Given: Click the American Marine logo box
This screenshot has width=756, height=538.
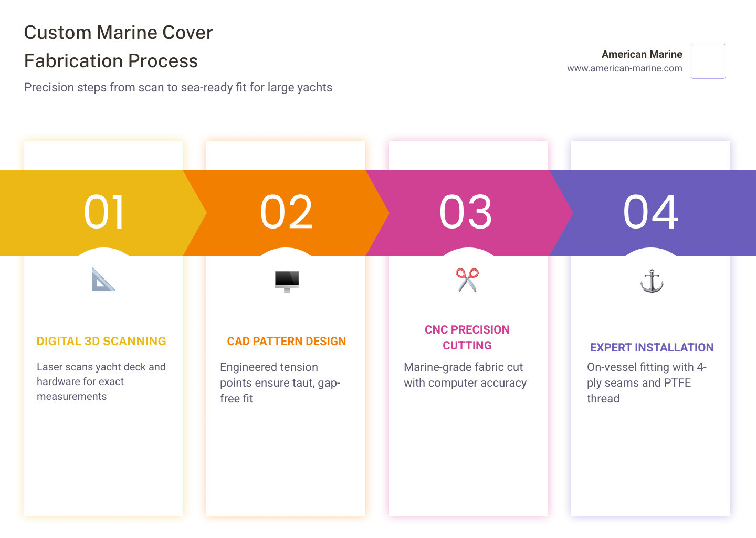Looking at the screenshot, I should coord(708,61).
